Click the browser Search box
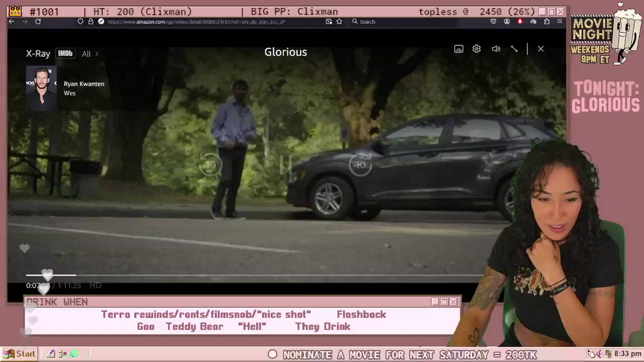Screen dimensions: 644x362 pos(402,21)
